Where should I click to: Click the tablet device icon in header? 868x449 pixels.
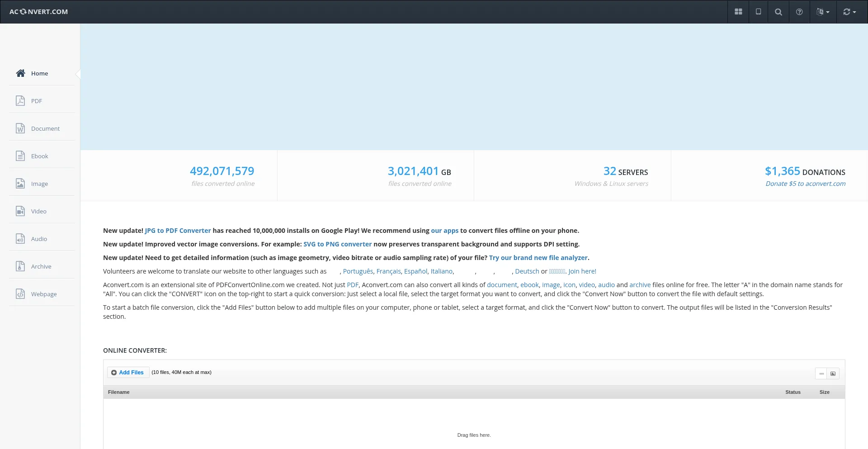tap(759, 12)
